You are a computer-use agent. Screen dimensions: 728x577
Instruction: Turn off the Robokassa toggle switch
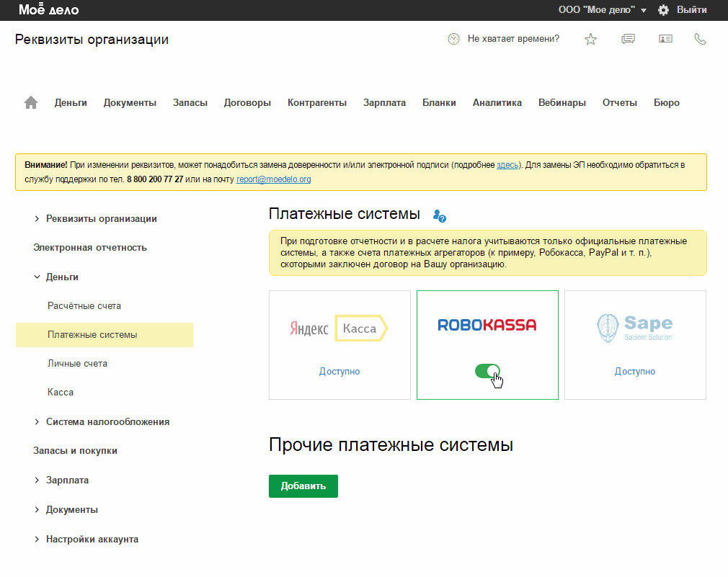click(487, 371)
